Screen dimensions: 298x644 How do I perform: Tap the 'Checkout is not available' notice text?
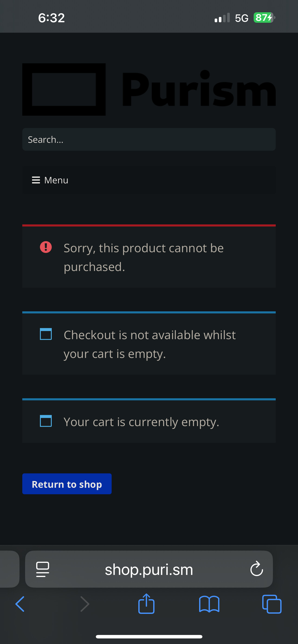tap(150, 344)
